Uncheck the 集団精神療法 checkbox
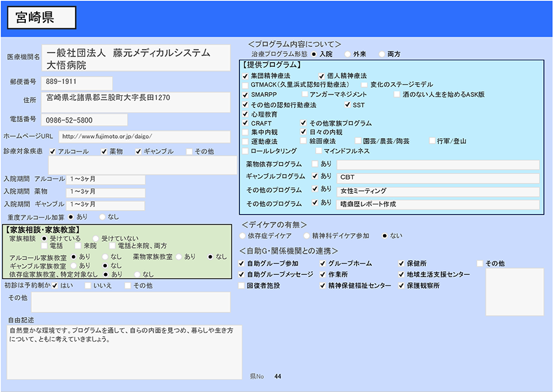This screenshot has height=392, width=553. click(x=246, y=76)
